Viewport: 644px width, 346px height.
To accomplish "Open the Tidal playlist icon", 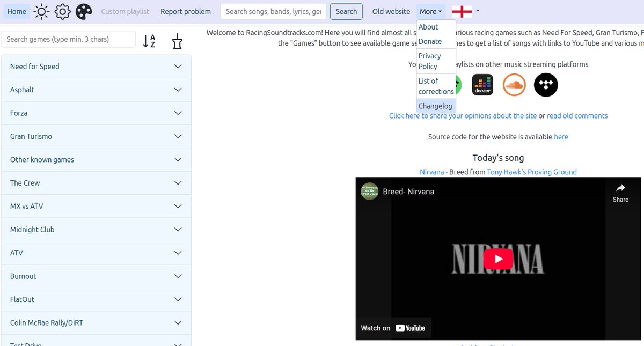I will pyautogui.click(x=546, y=85).
